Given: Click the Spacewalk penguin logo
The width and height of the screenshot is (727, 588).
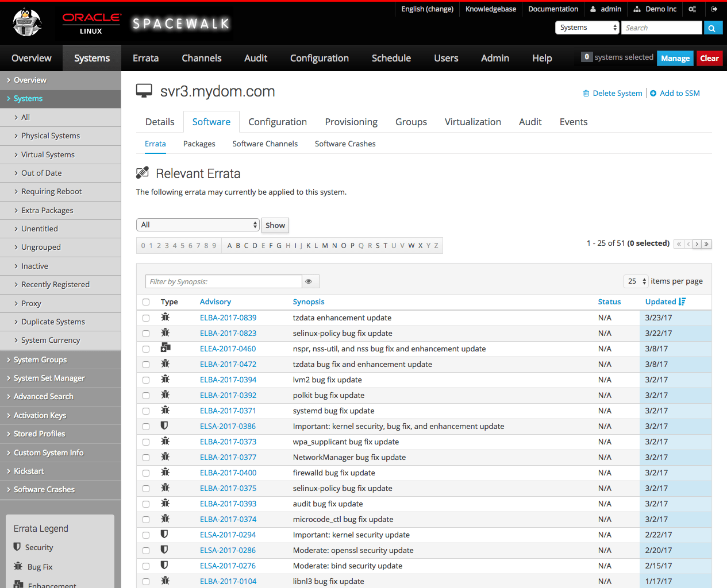Looking at the screenshot, I should [x=28, y=23].
